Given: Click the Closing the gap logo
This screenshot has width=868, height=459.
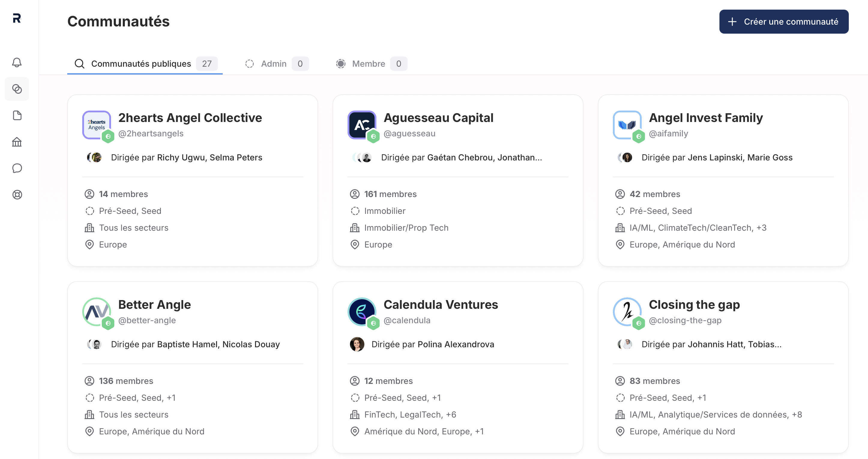Looking at the screenshot, I should click(627, 312).
